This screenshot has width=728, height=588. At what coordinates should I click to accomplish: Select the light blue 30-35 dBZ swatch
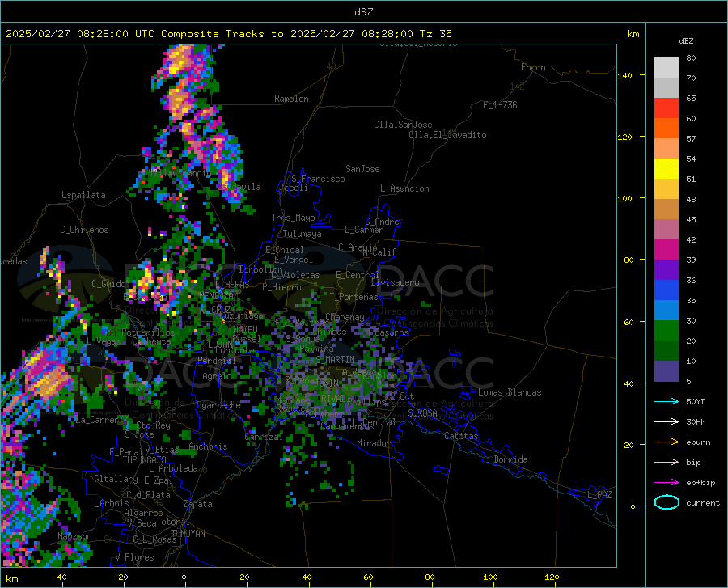(667, 311)
